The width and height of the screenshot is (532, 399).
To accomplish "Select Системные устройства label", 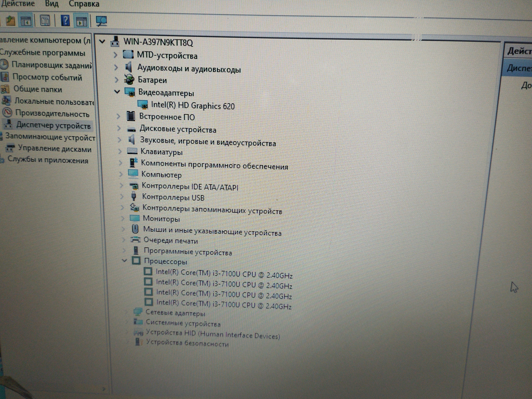I will click(183, 323).
